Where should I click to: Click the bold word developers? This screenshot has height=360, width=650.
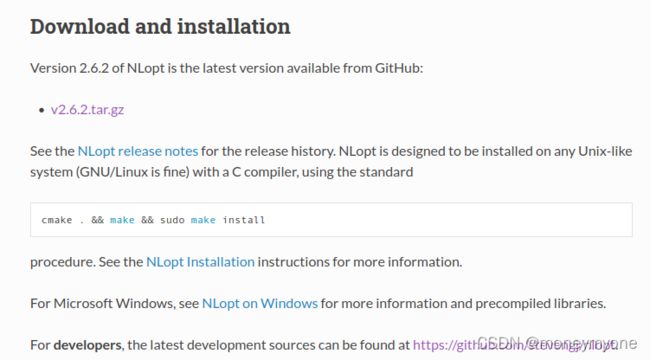click(87, 345)
